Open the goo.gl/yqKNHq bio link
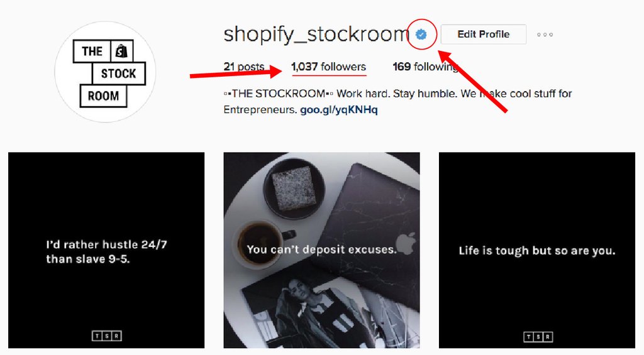This screenshot has height=355, width=644. point(339,109)
